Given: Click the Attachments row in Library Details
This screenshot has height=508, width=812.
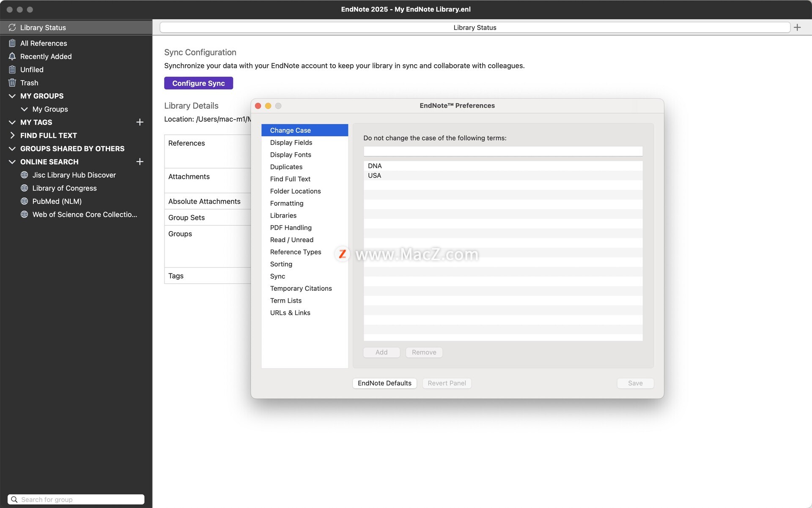Looking at the screenshot, I should tap(208, 180).
